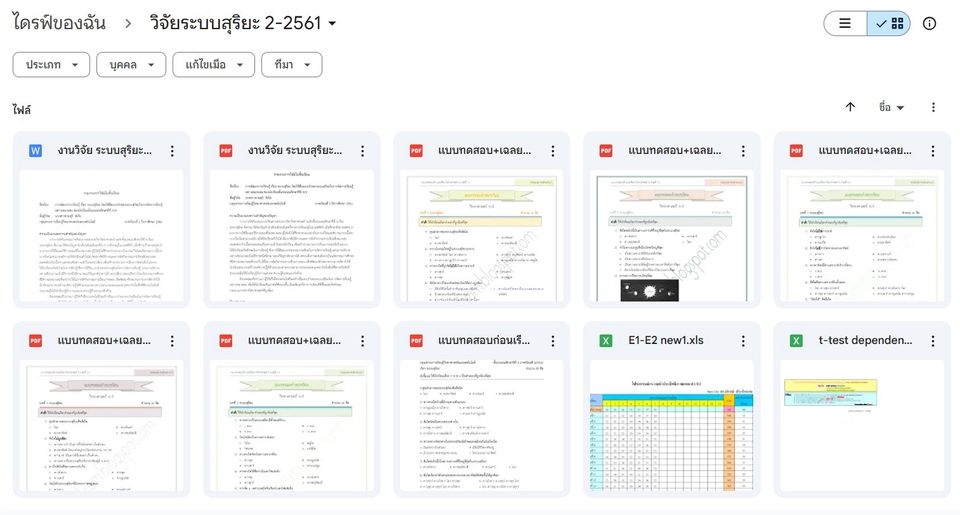Image resolution: width=960 pixels, height=515 pixels.
Task: Open more actions for t-test dependen...
Action: pos(933,340)
